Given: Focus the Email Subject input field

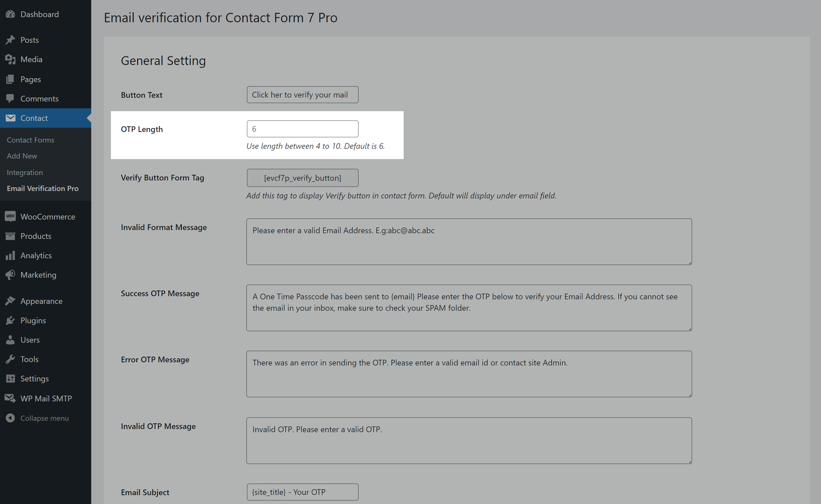Looking at the screenshot, I should tap(302, 492).
